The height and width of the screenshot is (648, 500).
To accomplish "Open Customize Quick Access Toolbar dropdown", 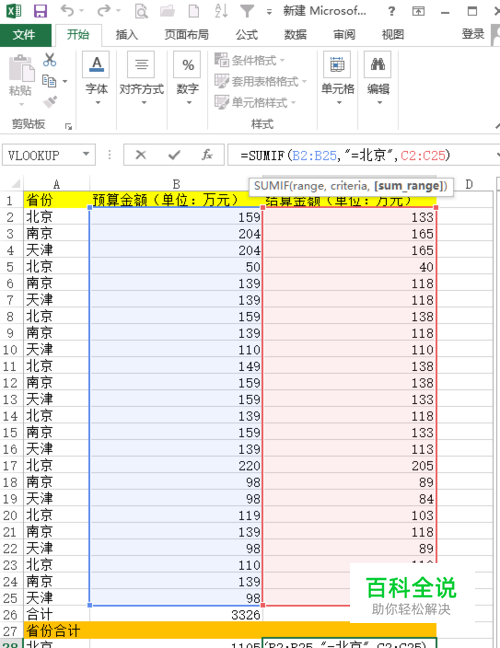I will (x=269, y=12).
